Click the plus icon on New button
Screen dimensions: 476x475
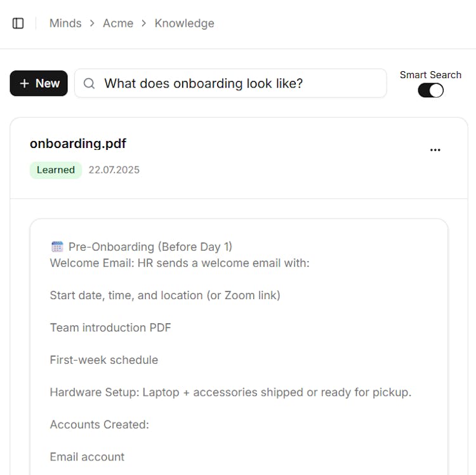click(25, 83)
